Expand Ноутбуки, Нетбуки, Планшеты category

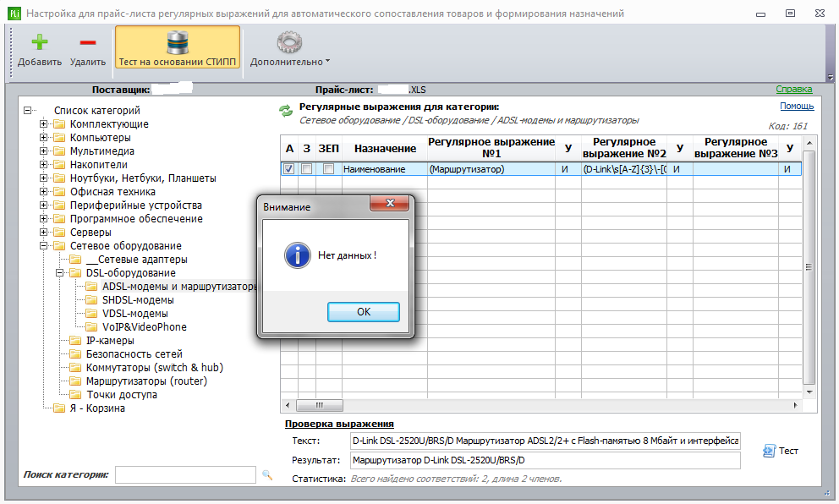coord(43,178)
